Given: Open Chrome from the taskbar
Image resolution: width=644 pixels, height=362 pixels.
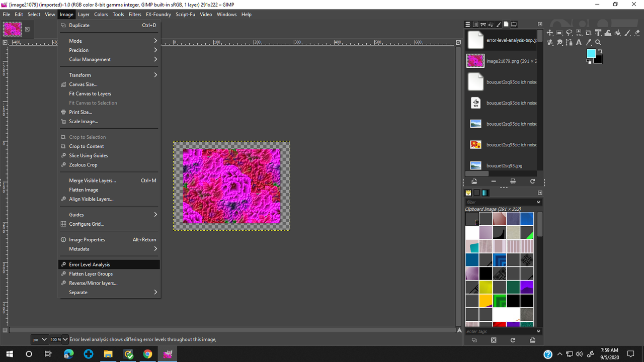Looking at the screenshot, I should 147,354.
